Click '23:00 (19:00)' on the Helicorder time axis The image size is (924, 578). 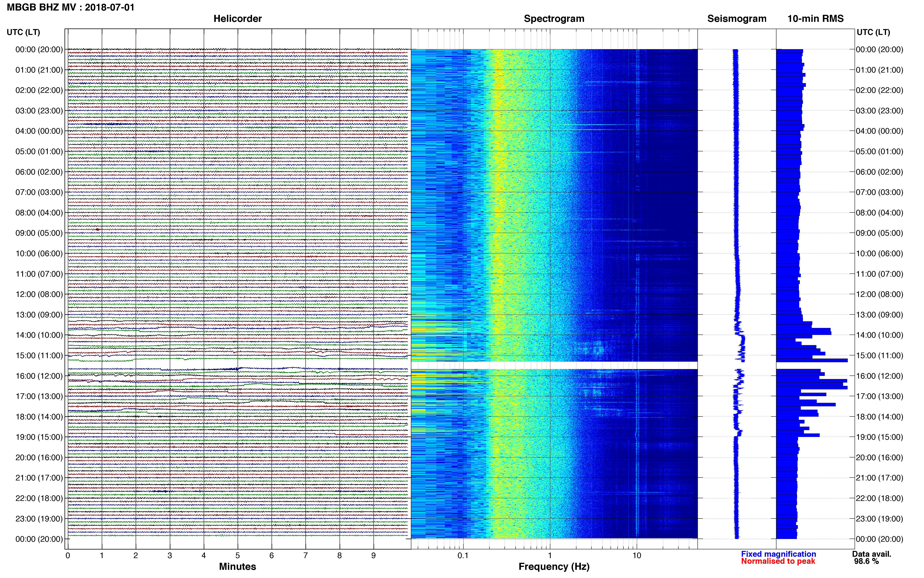point(39,519)
